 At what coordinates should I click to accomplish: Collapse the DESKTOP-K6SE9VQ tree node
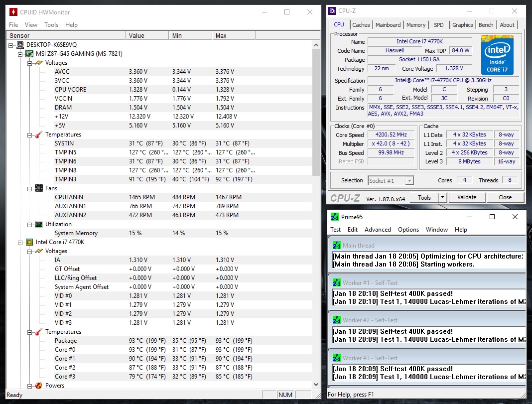pyautogui.click(x=11, y=45)
